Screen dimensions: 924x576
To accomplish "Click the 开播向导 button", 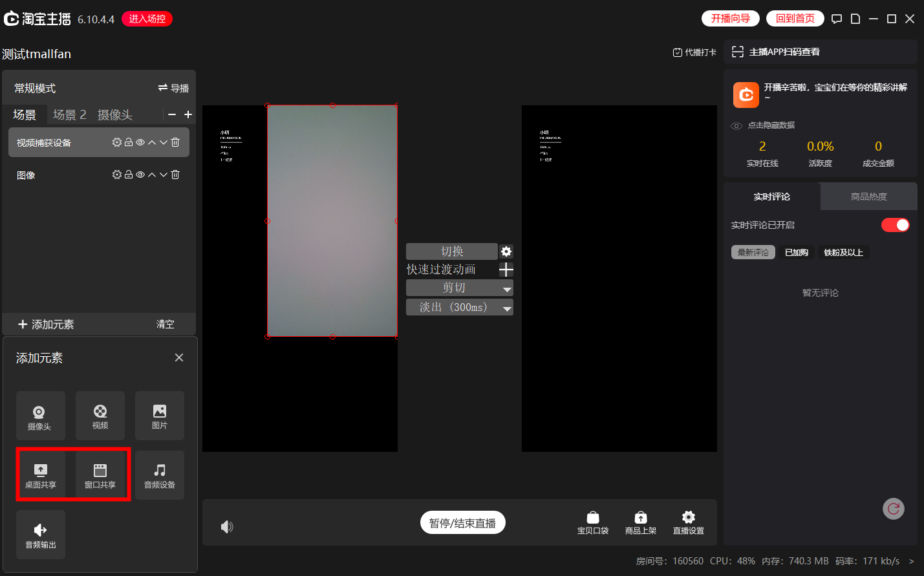I will coord(730,19).
